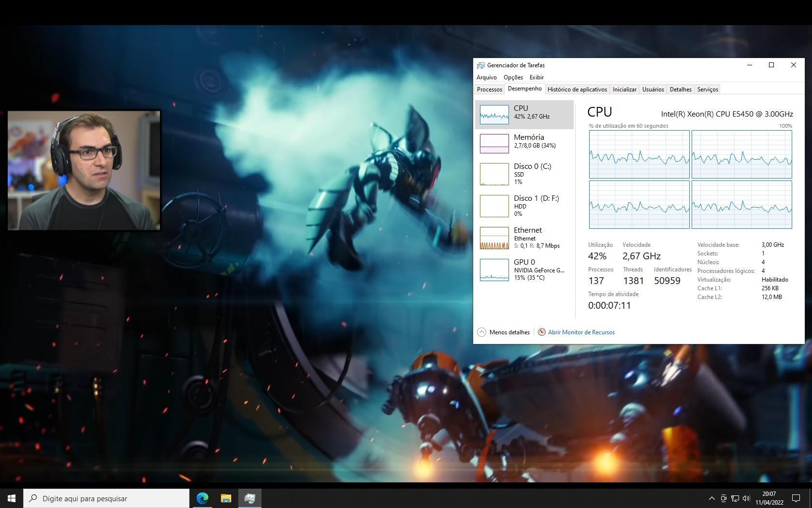Open the clock and date flyout
The height and width of the screenshot is (508, 812).
tap(769, 498)
